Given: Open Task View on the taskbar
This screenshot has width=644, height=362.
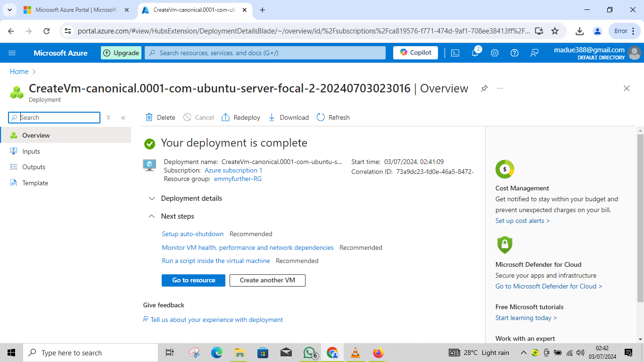Looking at the screenshot, I should coord(170,353).
